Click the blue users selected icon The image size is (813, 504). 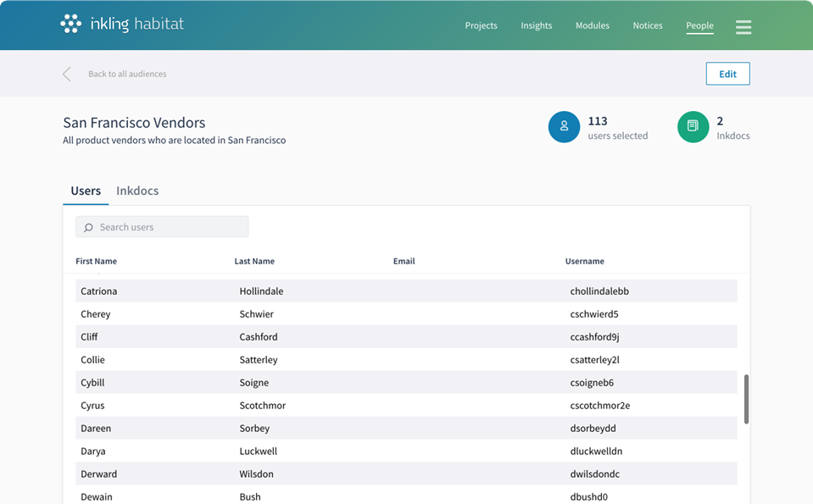564,127
